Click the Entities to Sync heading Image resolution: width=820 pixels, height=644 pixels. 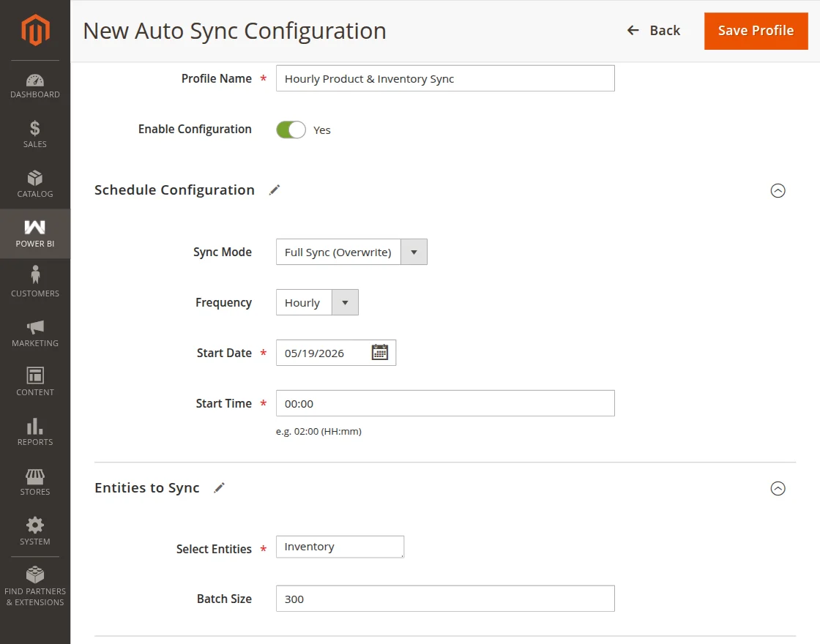click(147, 487)
